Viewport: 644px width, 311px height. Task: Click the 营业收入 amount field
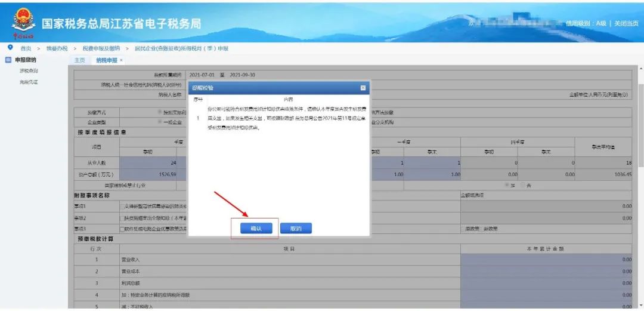click(x=546, y=260)
